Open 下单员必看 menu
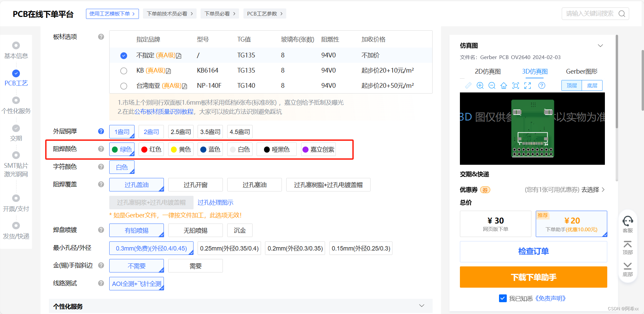644x314 pixels. click(x=220, y=14)
